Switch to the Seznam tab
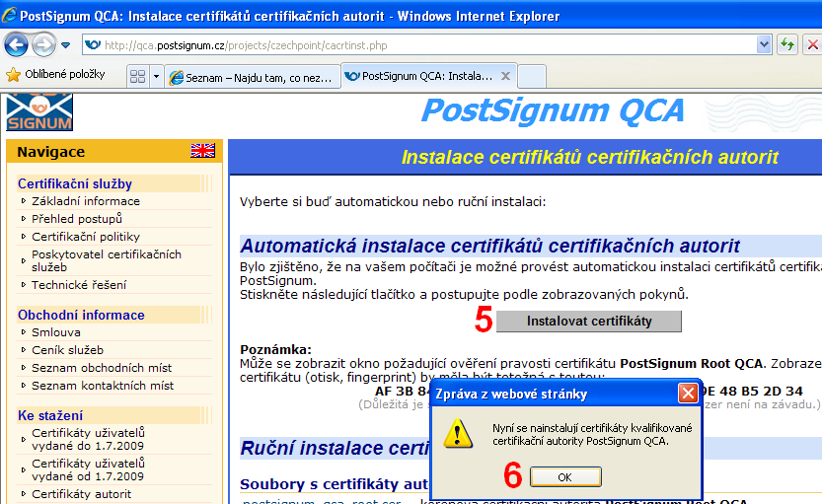 (253, 78)
